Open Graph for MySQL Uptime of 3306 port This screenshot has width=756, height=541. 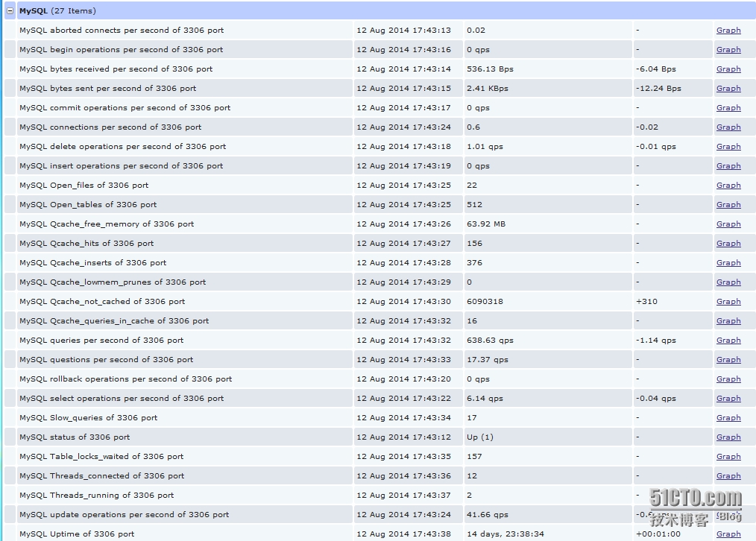click(x=728, y=534)
